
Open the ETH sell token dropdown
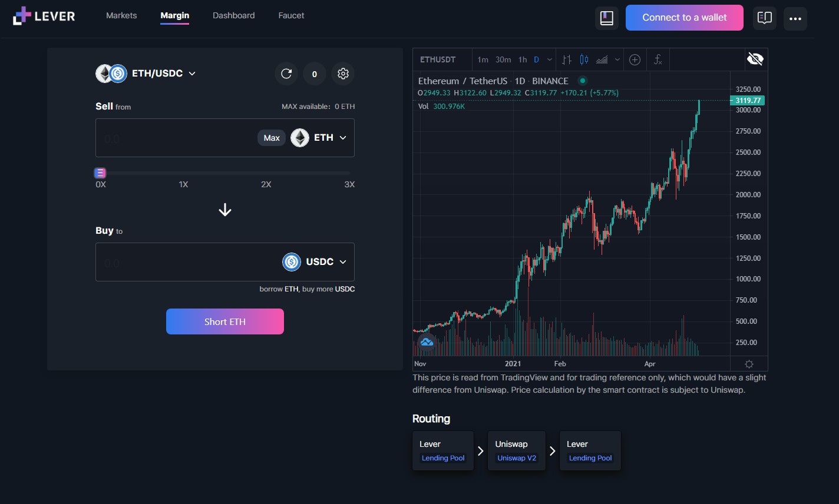coord(319,138)
